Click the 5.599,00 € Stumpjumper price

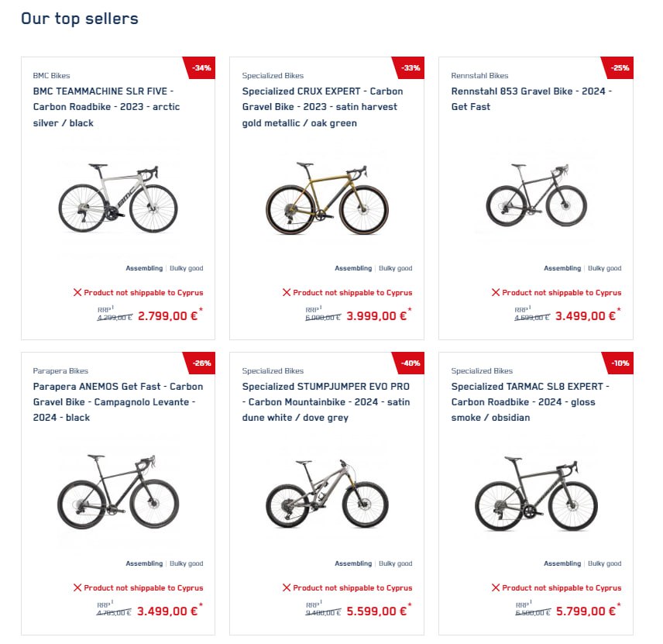click(376, 611)
